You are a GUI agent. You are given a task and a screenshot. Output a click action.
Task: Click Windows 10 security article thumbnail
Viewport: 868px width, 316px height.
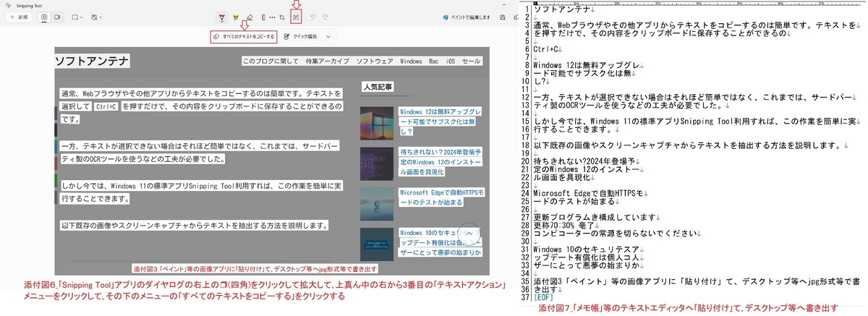(377, 244)
